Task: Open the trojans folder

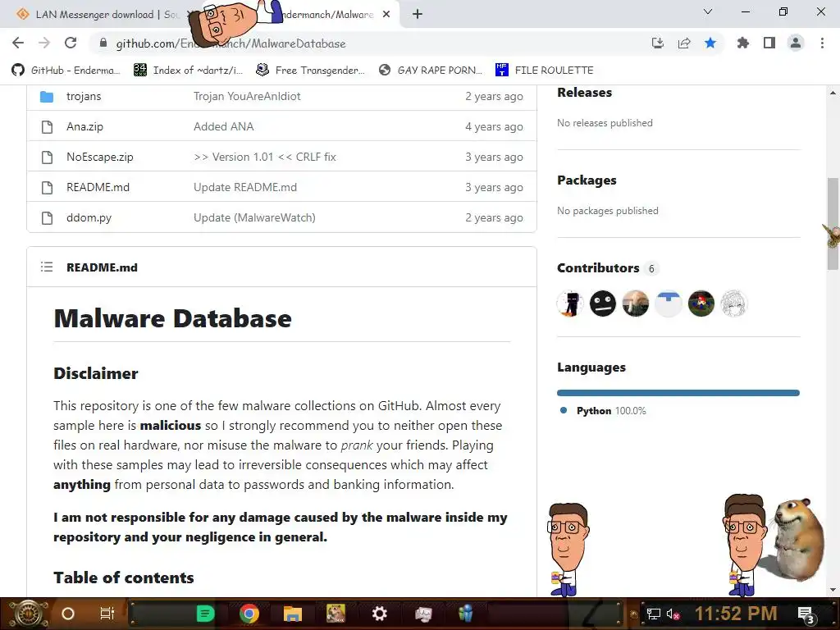Action: click(x=84, y=97)
